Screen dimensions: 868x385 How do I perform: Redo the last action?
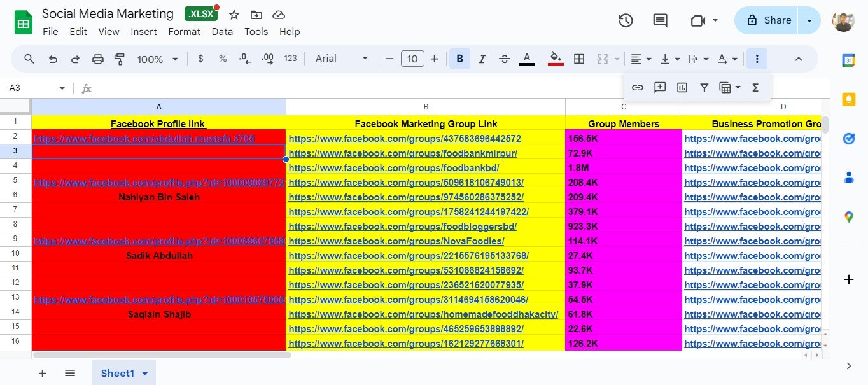point(75,59)
